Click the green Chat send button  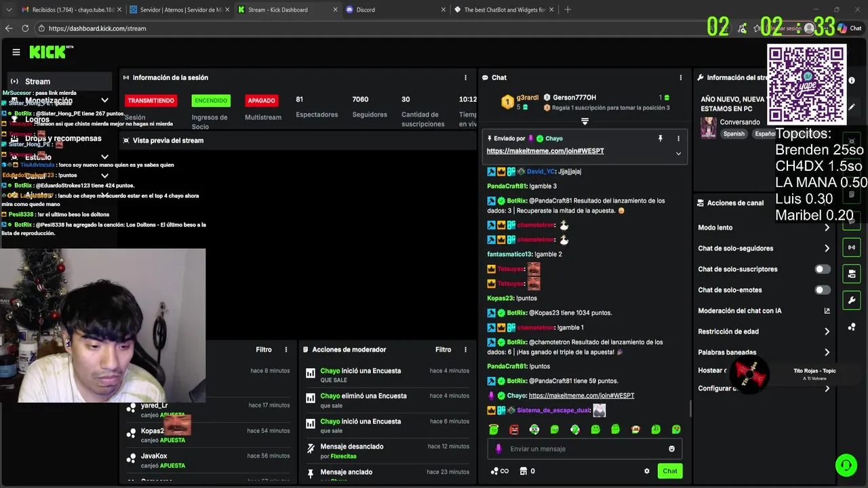(670, 471)
